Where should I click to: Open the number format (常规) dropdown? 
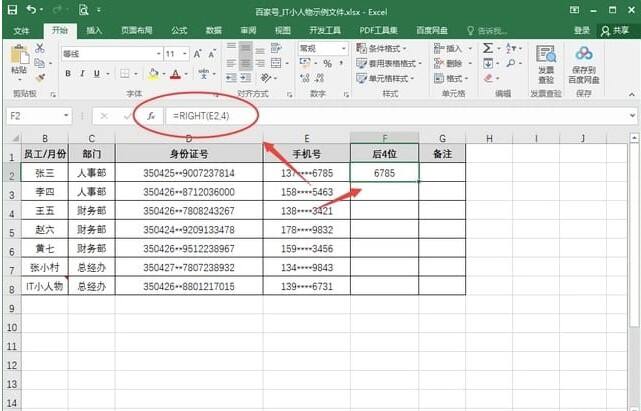(x=344, y=49)
